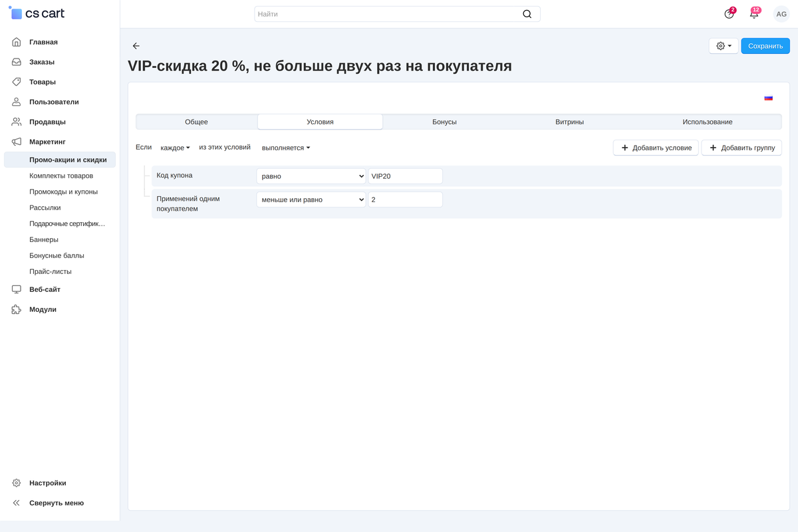Click the Заказы inbox icon
The width and height of the screenshot is (798, 532).
(x=17, y=62)
